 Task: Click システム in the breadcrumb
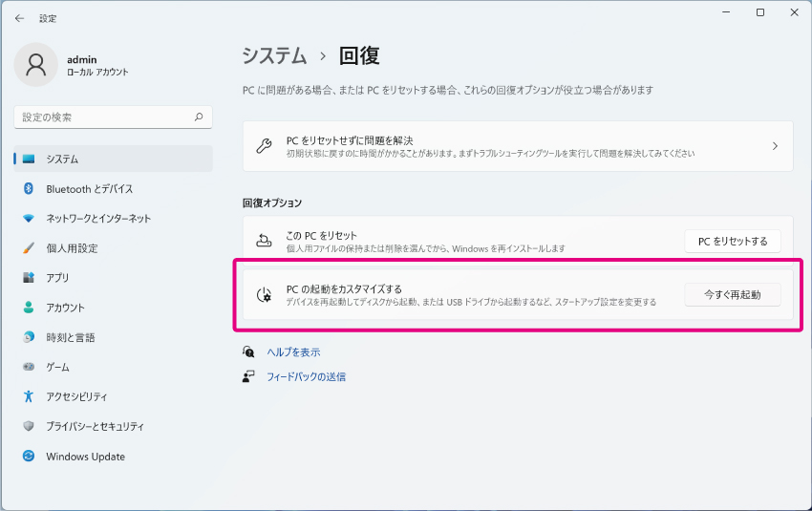click(274, 55)
